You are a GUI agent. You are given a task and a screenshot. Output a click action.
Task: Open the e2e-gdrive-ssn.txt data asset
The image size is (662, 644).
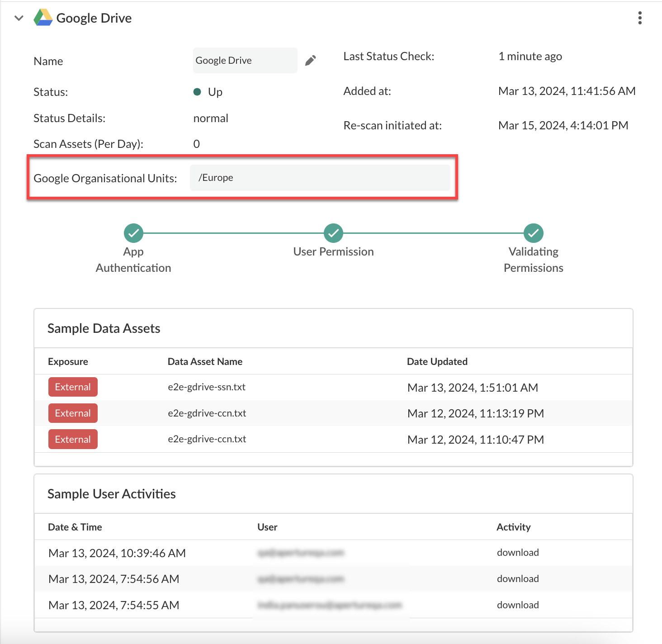coord(207,387)
